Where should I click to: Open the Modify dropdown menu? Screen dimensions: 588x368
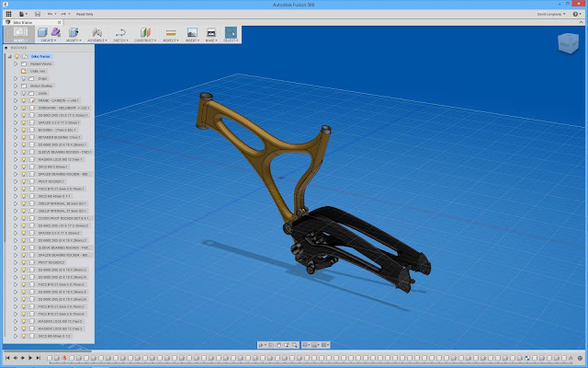(x=73, y=40)
